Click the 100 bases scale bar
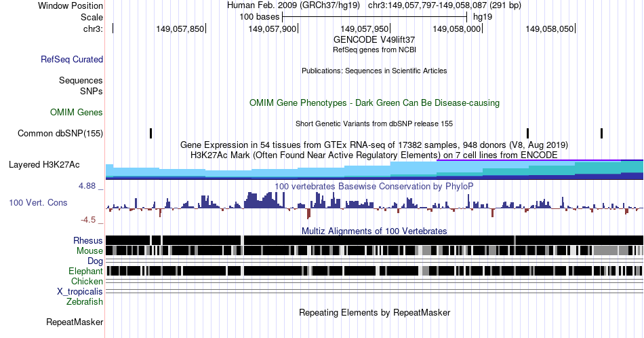644x338 pixels. point(375,17)
